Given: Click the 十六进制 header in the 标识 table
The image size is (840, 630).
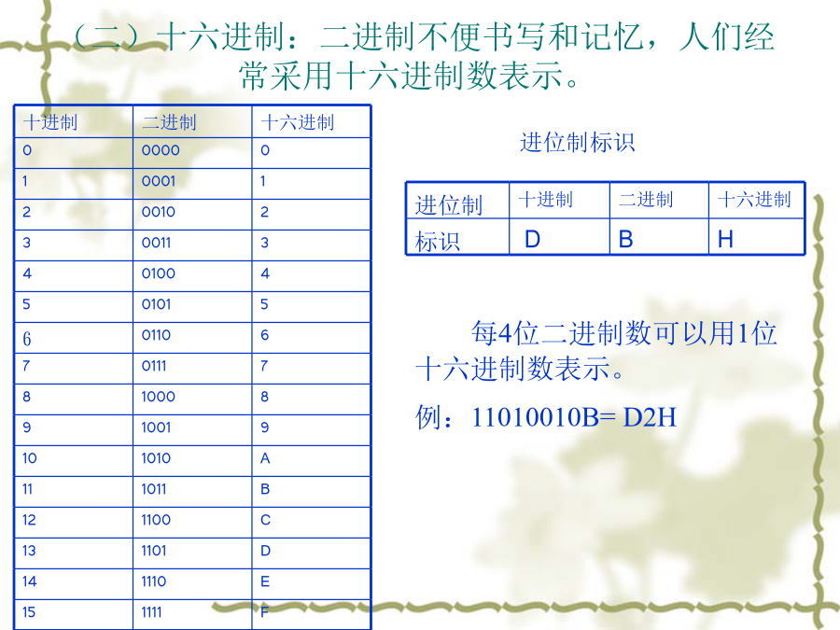Looking at the screenshot, I should click(x=756, y=201).
